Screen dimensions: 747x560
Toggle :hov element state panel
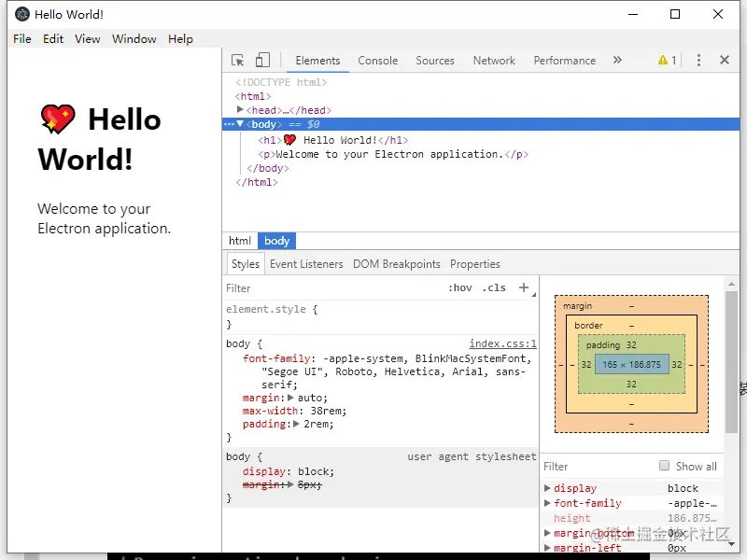tap(460, 287)
